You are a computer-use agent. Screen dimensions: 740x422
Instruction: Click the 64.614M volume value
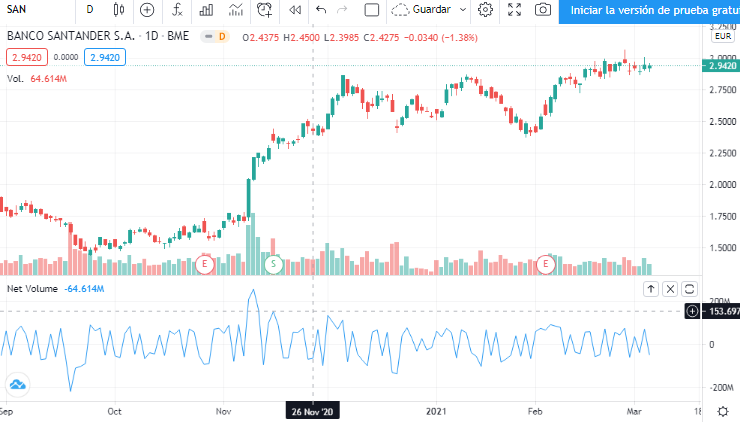49,78
